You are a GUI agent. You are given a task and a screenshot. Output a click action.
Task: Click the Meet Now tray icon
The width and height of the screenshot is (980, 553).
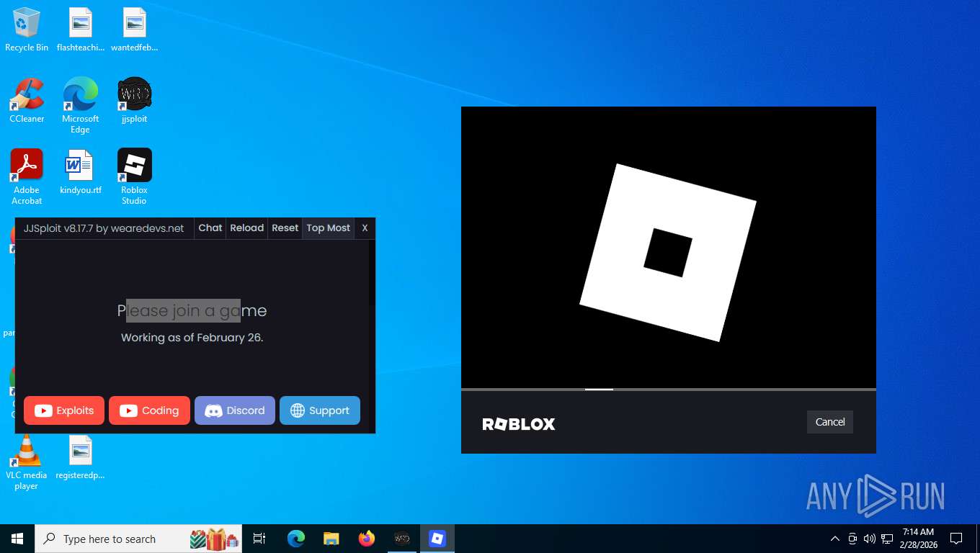852,539
